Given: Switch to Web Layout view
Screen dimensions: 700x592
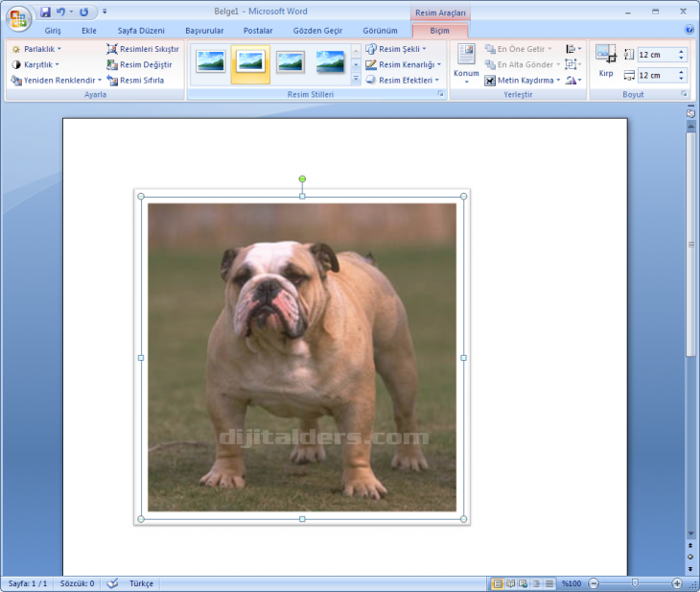Looking at the screenshot, I should 524,583.
